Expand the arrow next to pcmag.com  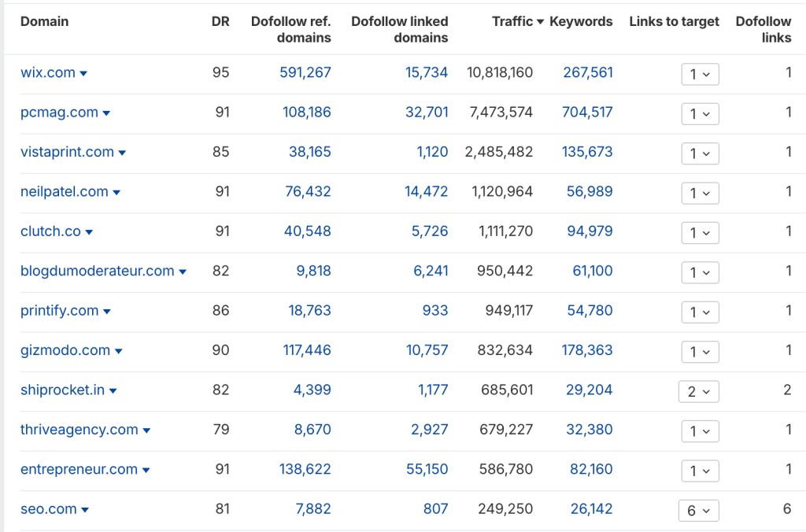(106, 113)
